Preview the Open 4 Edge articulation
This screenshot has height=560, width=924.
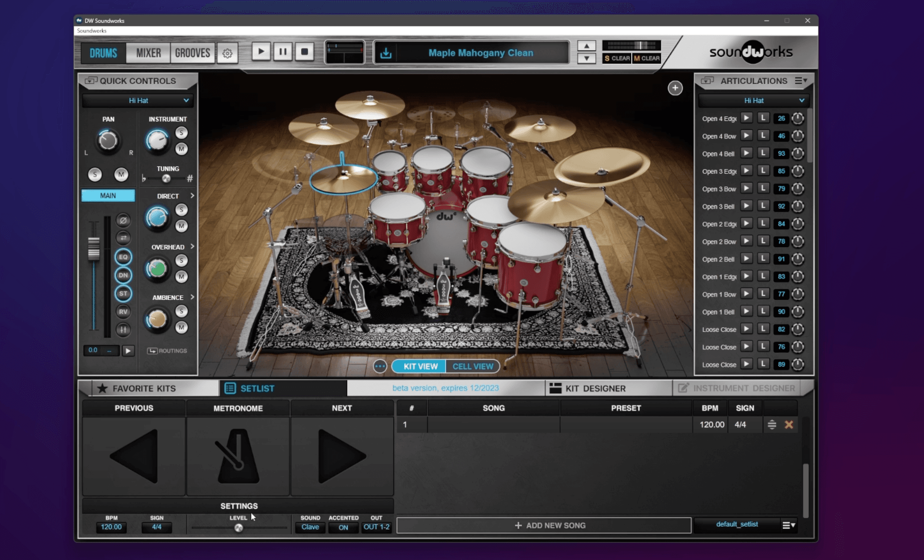(747, 118)
